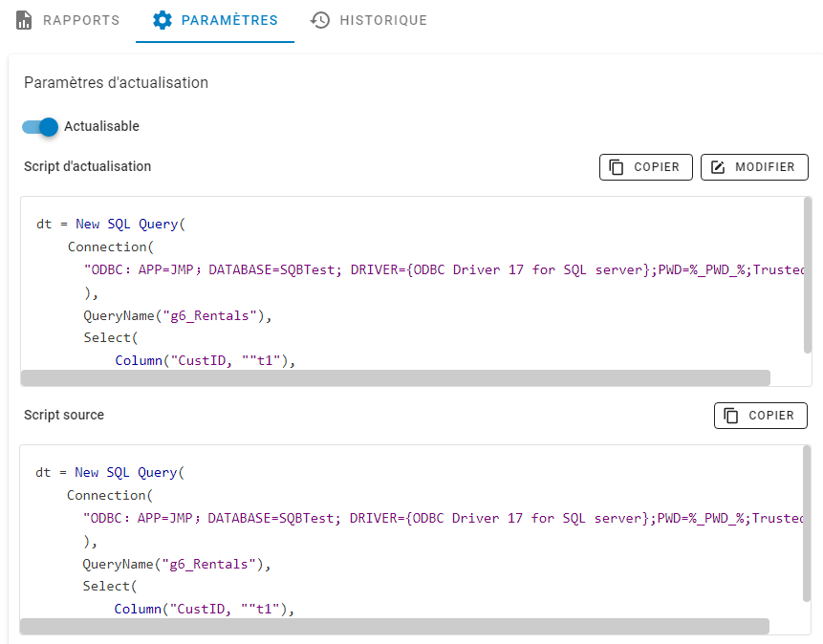Select the Paramètres tab label

click(x=229, y=20)
